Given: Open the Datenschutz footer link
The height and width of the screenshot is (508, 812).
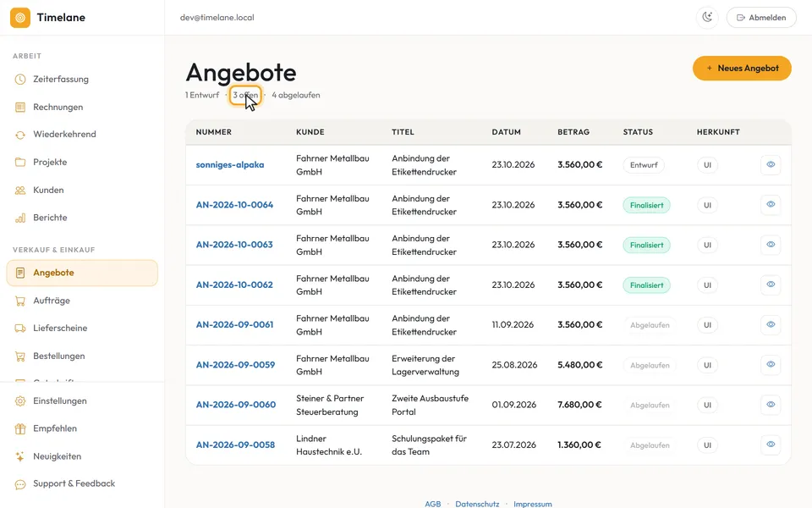Looking at the screenshot, I should pyautogui.click(x=477, y=504).
